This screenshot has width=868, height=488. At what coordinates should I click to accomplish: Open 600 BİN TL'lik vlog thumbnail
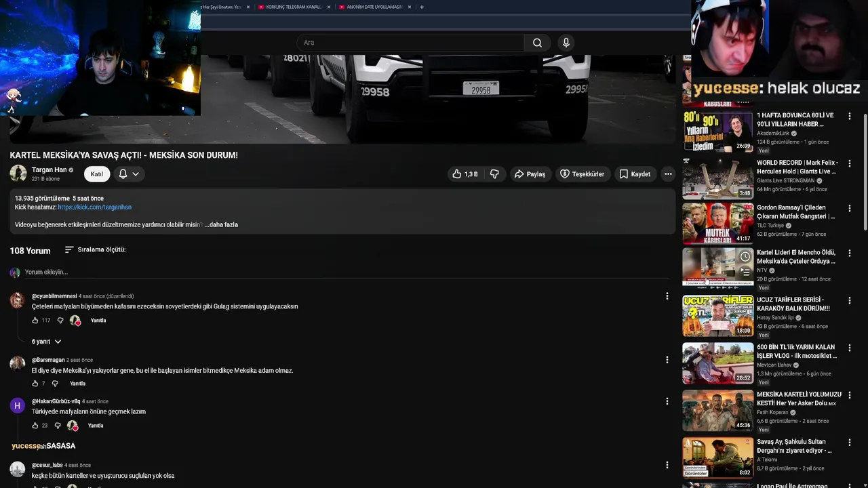tap(717, 363)
